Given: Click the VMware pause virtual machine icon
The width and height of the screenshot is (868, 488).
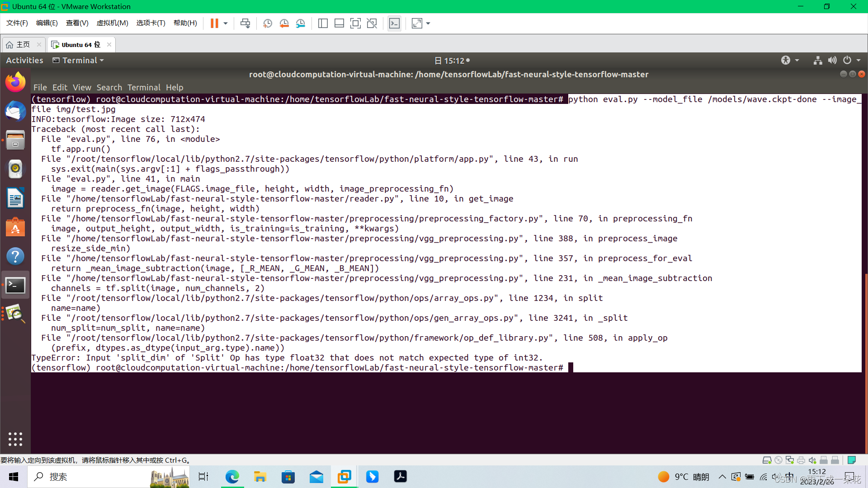Looking at the screenshot, I should (214, 23).
